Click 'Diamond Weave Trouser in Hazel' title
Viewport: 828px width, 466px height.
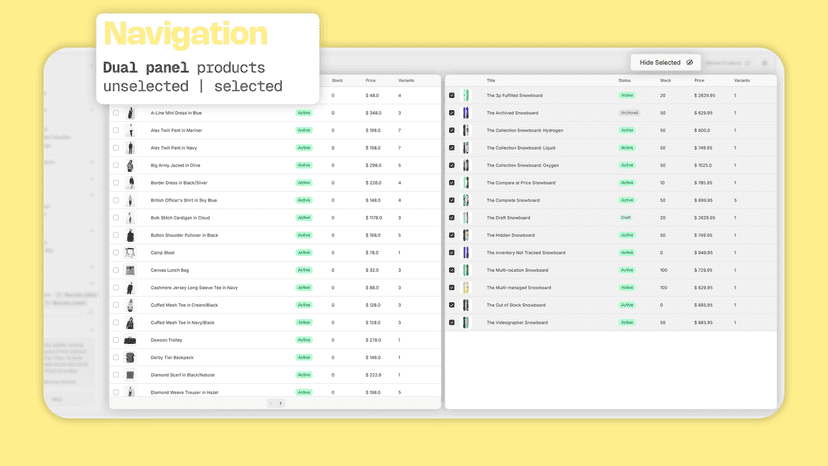[x=184, y=392]
